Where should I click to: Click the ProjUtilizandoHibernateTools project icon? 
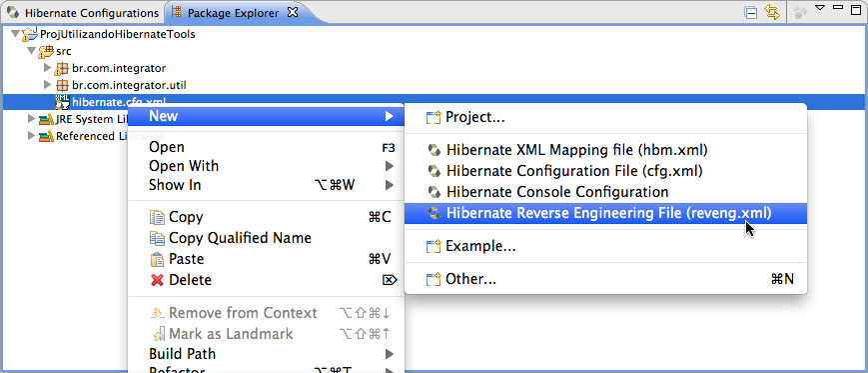point(29,34)
